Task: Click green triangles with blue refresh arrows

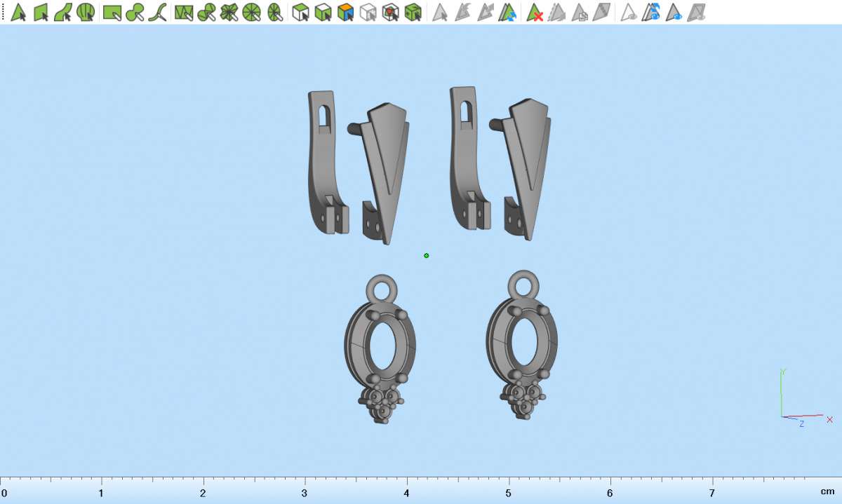Action: 508,12
